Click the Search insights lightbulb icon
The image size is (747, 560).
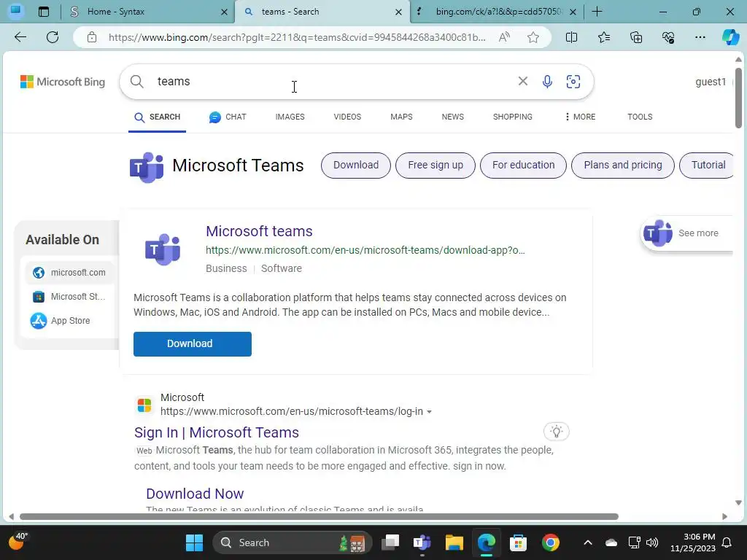pyautogui.click(x=556, y=432)
